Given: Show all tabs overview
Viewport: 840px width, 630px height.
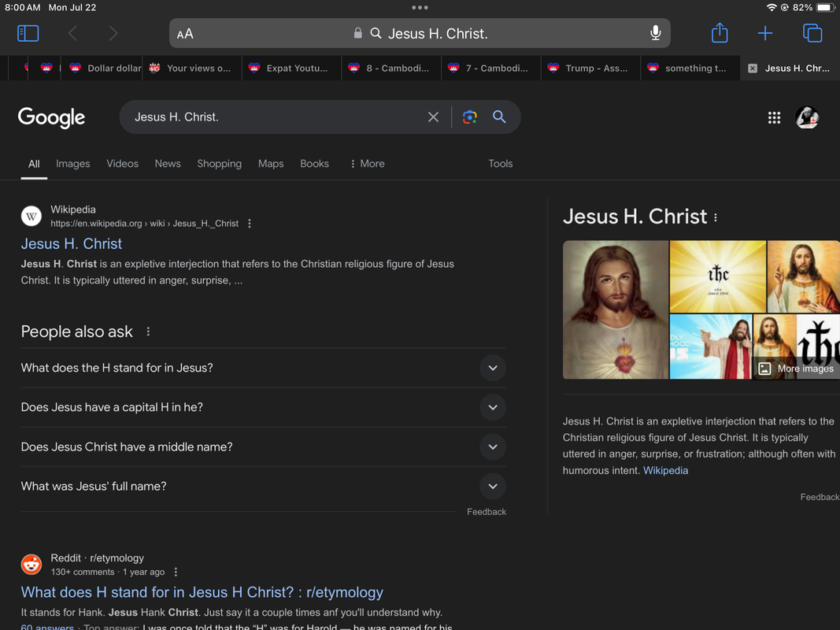Looking at the screenshot, I should (812, 33).
